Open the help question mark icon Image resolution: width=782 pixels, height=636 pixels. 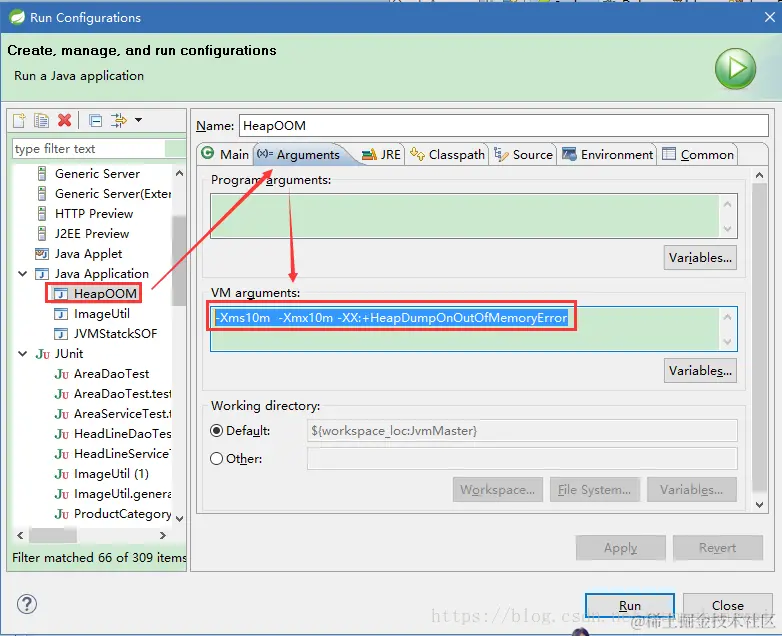pyautogui.click(x=27, y=604)
